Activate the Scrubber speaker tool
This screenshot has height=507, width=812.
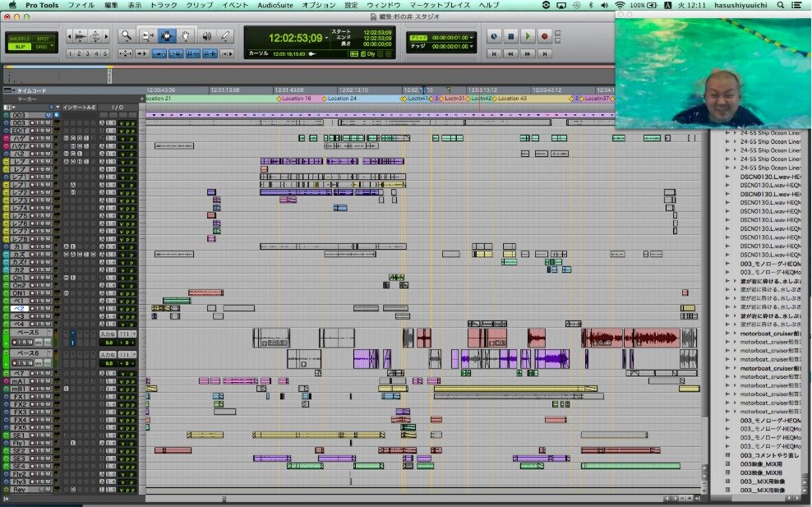(x=205, y=35)
